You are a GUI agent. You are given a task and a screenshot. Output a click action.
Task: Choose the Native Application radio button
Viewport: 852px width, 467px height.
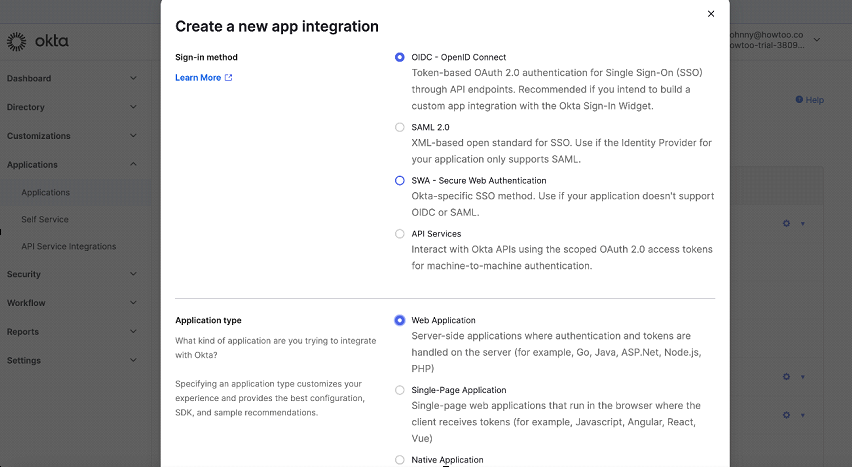[x=400, y=460]
